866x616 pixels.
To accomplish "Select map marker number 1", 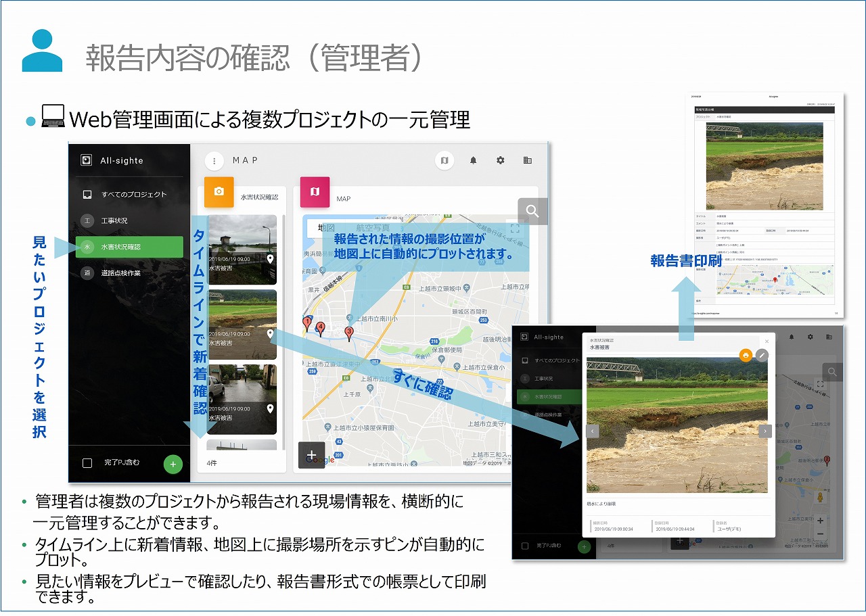I will [307, 324].
